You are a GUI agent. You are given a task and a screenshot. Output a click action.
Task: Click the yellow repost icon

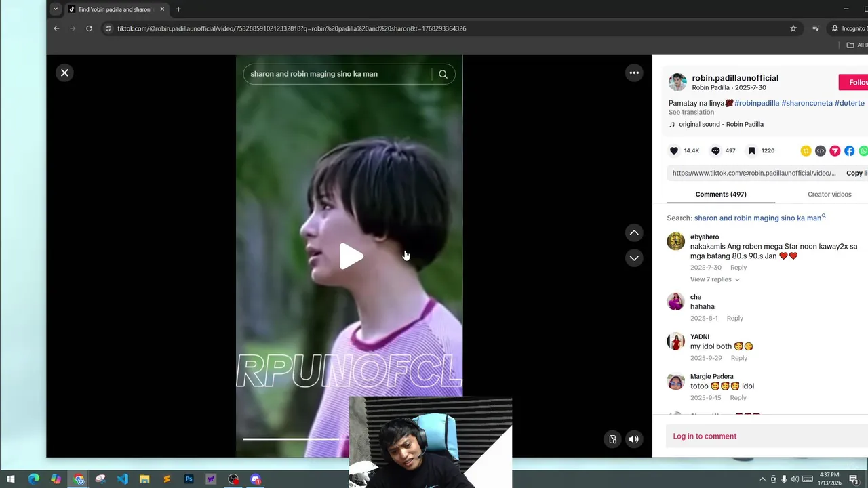(x=806, y=151)
